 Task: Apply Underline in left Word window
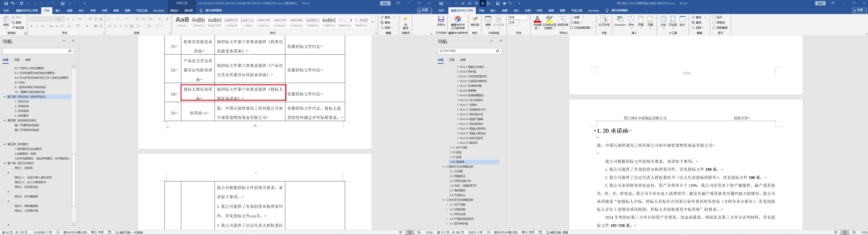[42, 26]
